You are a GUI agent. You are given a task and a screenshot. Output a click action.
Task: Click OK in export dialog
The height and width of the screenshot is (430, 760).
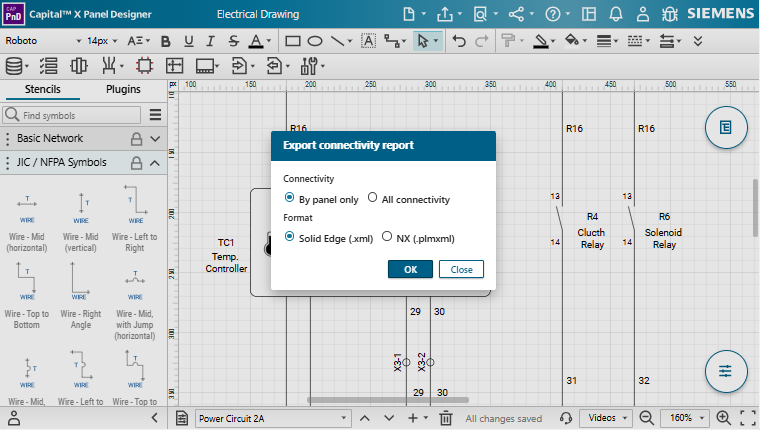point(410,270)
